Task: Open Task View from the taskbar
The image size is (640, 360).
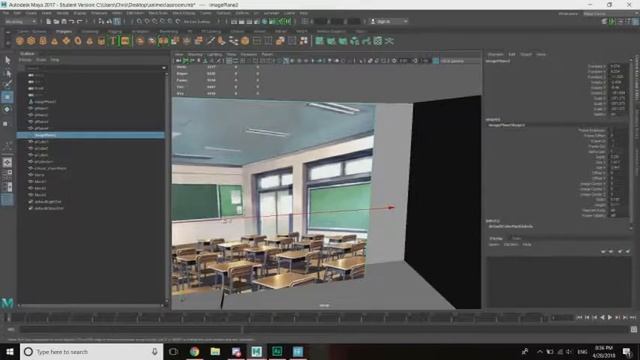Action: 173,351
